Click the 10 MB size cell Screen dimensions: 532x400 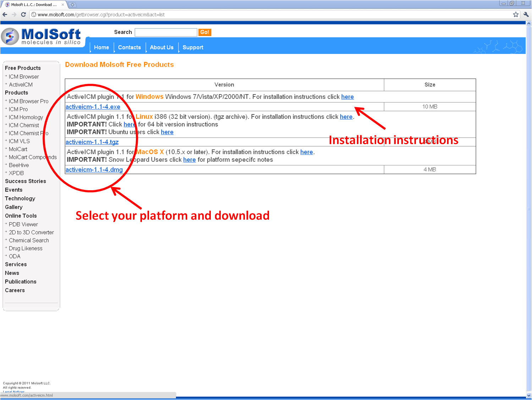[430, 107]
